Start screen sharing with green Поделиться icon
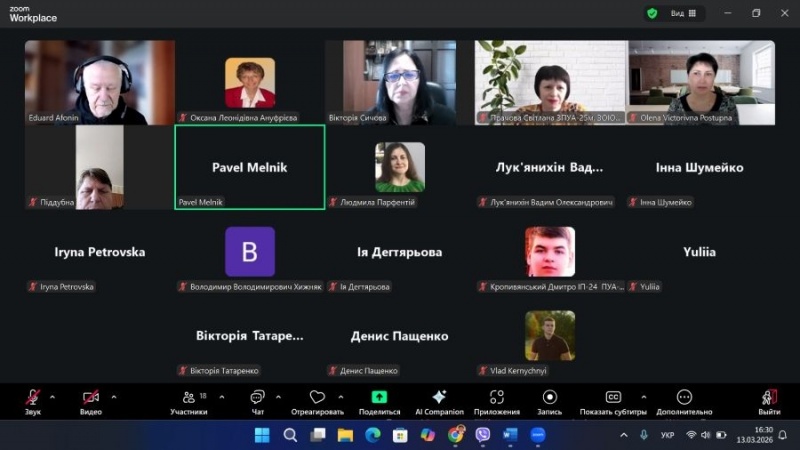 (x=379, y=398)
